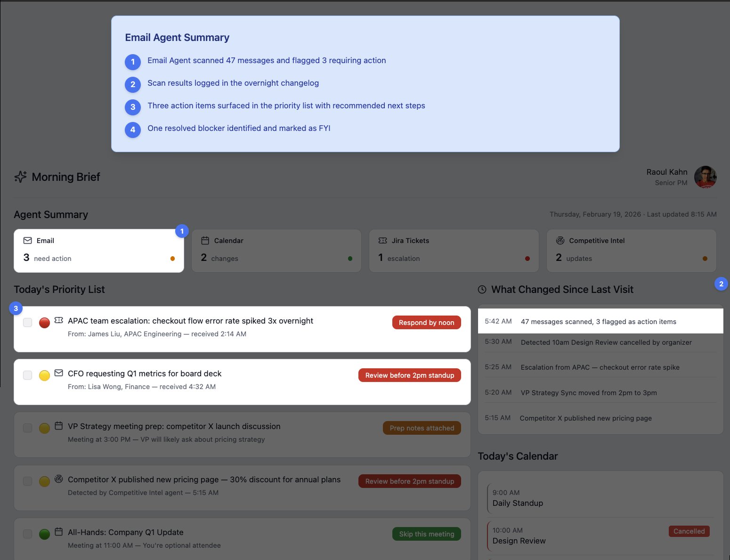This screenshot has height=560, width=730.
Task: Click the envelope icon on the Email card
Action: pyautogui.click(x=28, y=240)
